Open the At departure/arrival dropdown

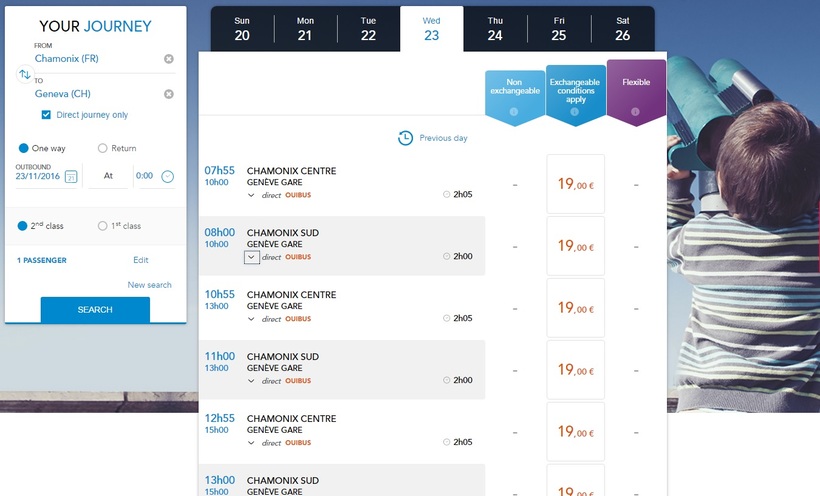click(108, 177)
